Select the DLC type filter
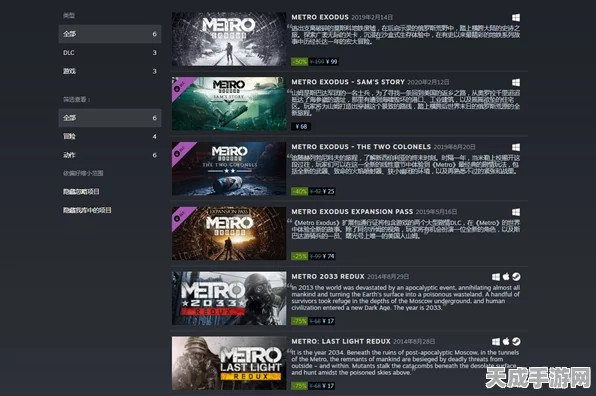Screen dimensions: 596x396 tap(110, 52)
